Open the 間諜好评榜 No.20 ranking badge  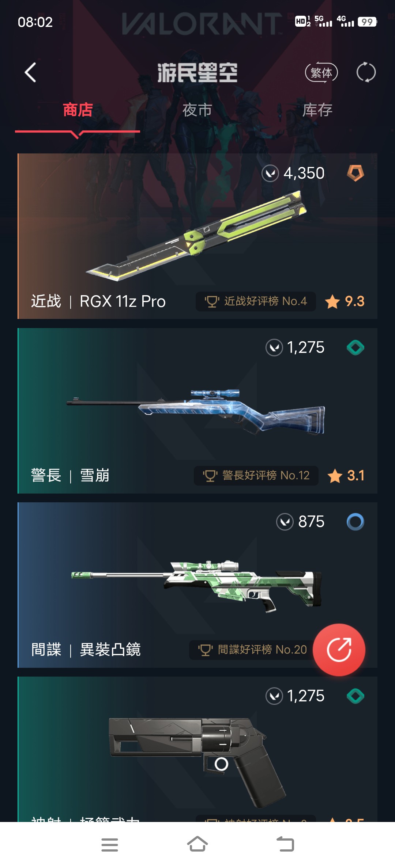tap(252, 650)
